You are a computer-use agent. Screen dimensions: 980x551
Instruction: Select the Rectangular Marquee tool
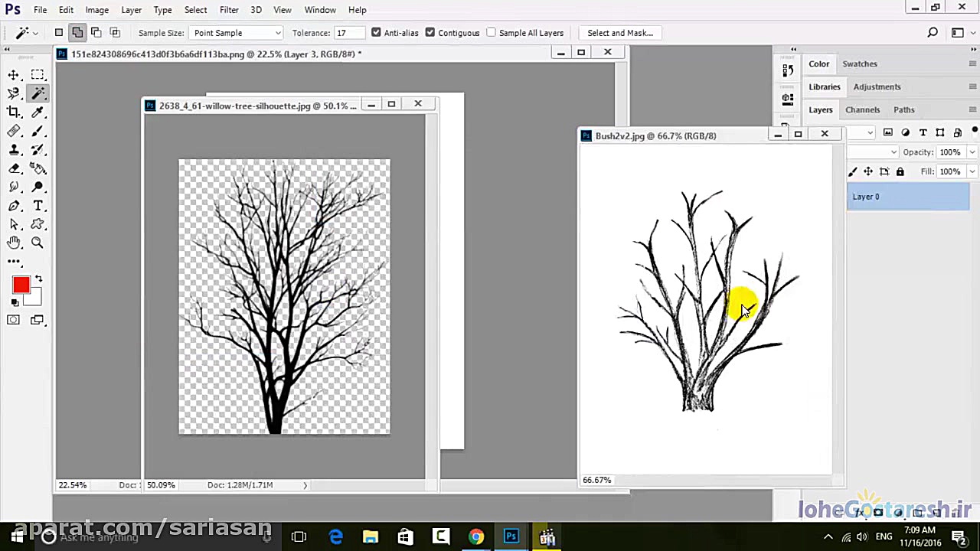point(38,75)
